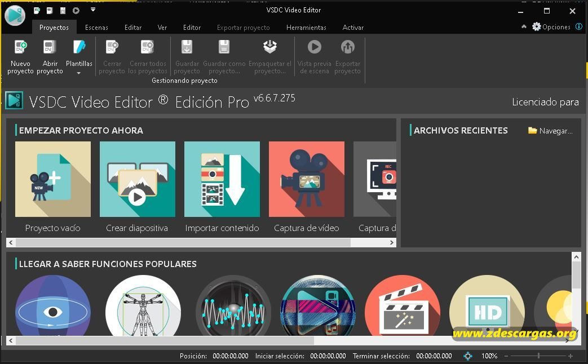Viewport: 588px width, 364px height.
Task: Click the Exportar proyecto ribbon icon
Action: click(347, 47)
